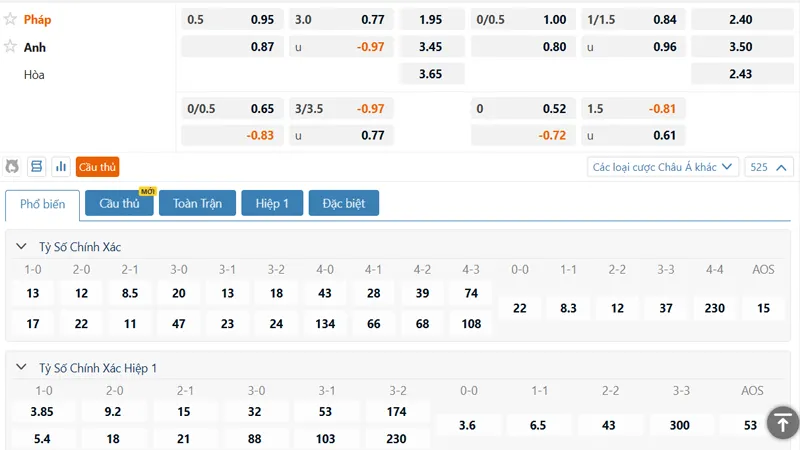The image size is (800, 450).
Task: Open the Hiệp 1 tab
Action: coord(272,203)
